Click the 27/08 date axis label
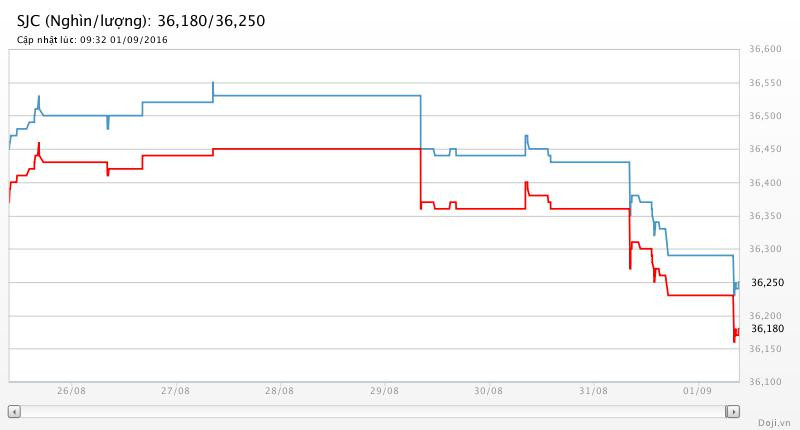 point(175,391)
